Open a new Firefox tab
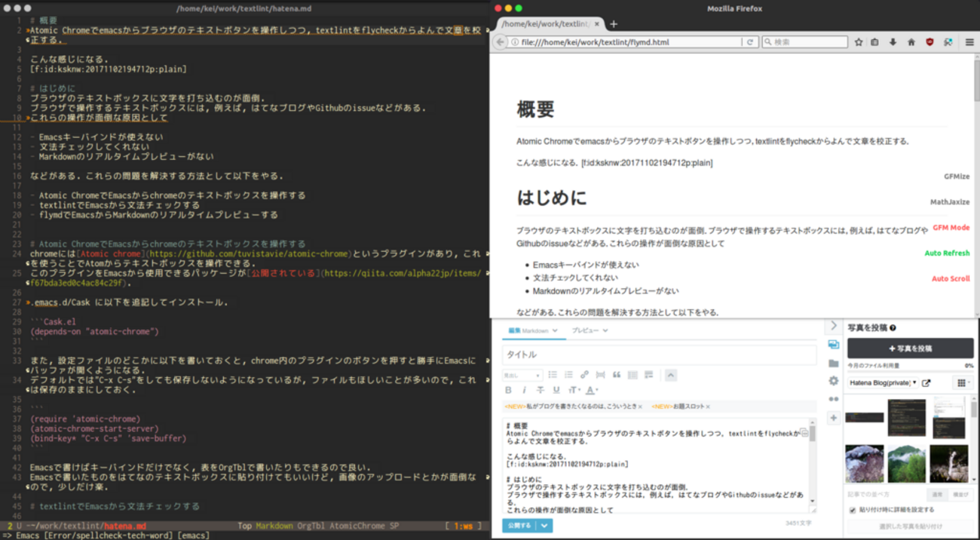 coord(614,24)
